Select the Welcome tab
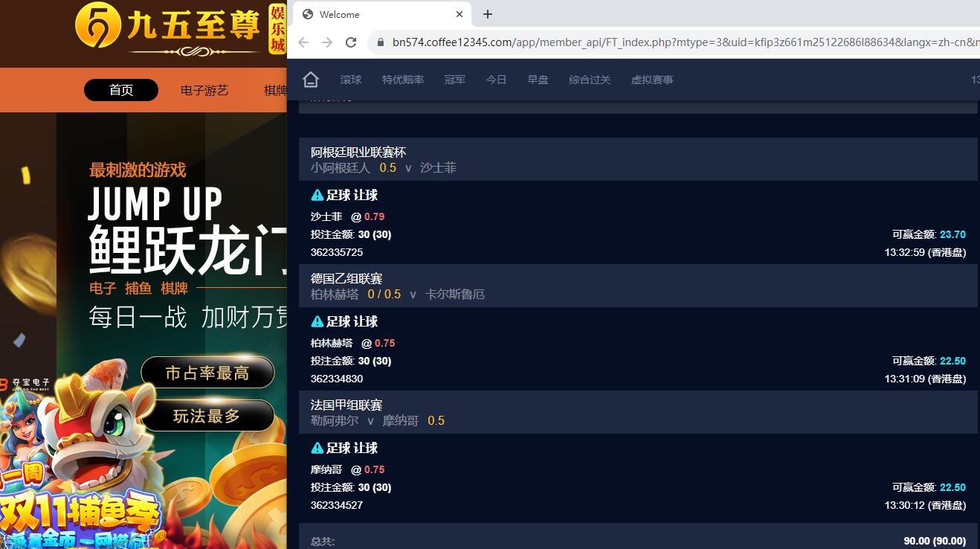Image resolution: width=980 pixels, height=549 pixels. tap(381, 14)
